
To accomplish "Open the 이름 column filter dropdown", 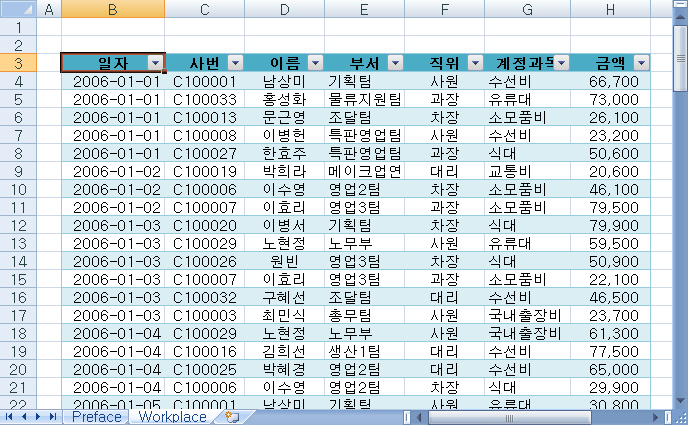I will pos(315,64).
